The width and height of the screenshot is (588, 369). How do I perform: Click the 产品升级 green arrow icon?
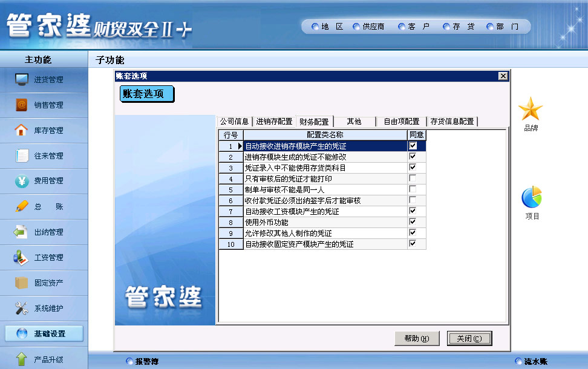(22, 359)
